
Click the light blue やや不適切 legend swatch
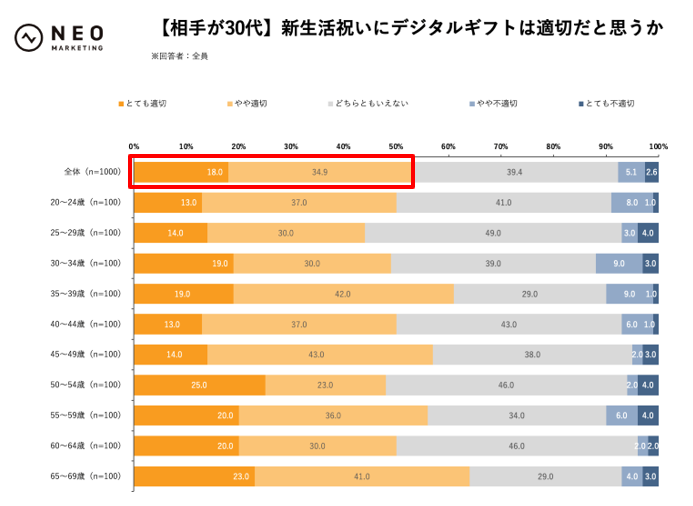point(471,104)
